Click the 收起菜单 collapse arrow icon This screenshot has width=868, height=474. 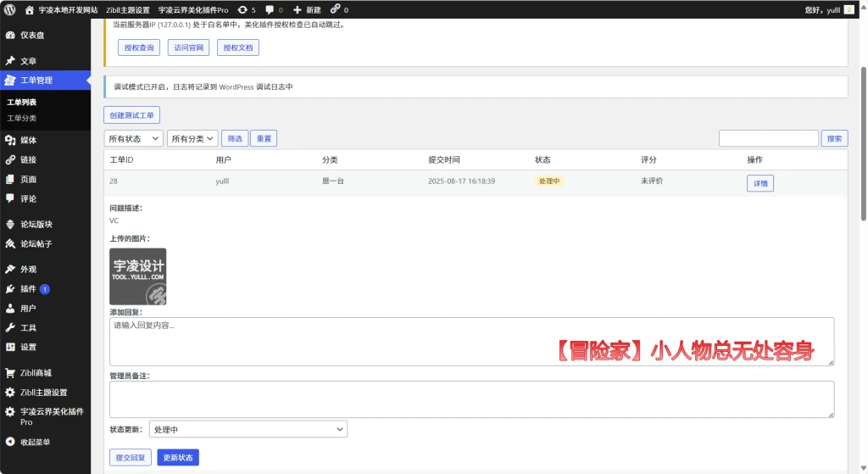point(10,442)
